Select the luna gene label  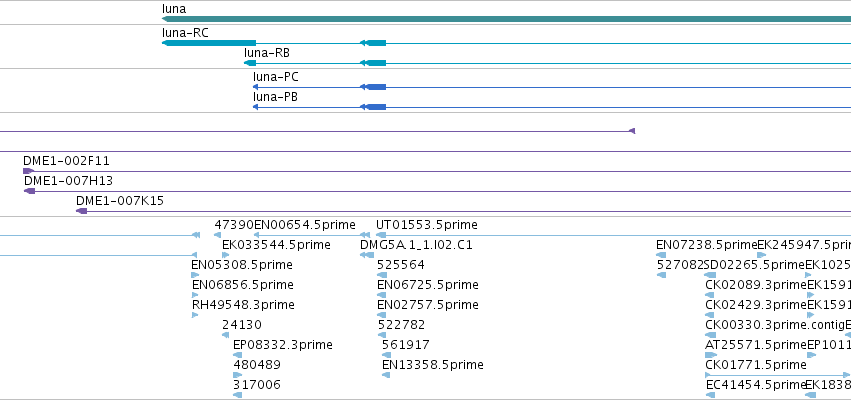coord(174,9)
